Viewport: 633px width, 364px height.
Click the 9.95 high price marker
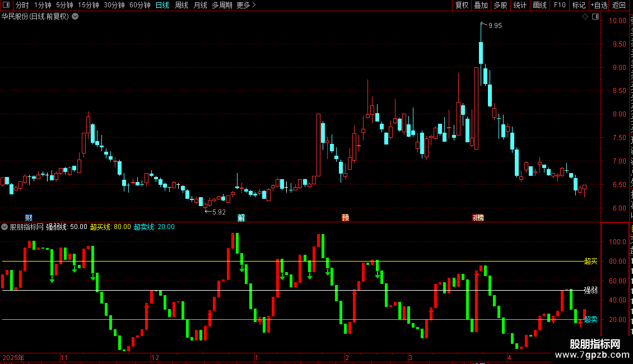click(495, 26)
